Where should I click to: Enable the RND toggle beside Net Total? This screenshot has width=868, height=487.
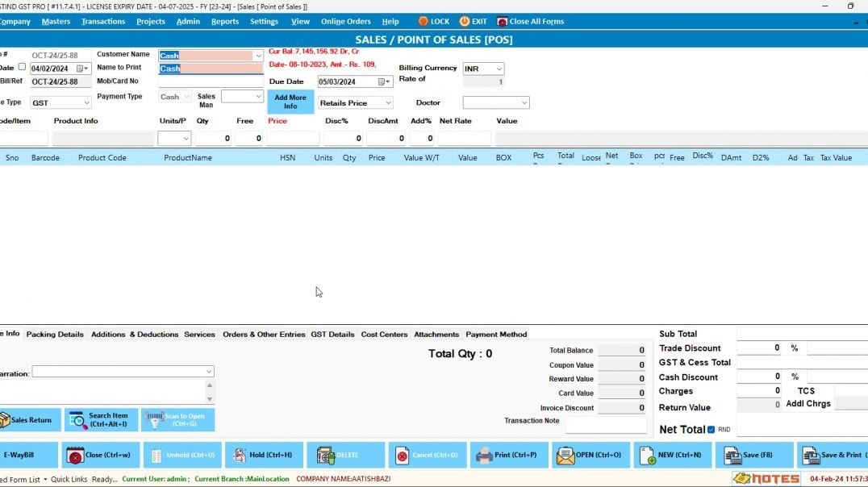pyautogui.click(x=712, y=428)
